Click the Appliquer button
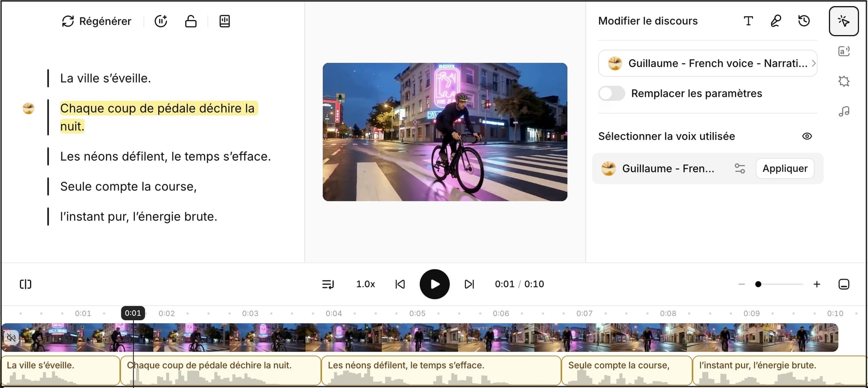 (785, 168)
